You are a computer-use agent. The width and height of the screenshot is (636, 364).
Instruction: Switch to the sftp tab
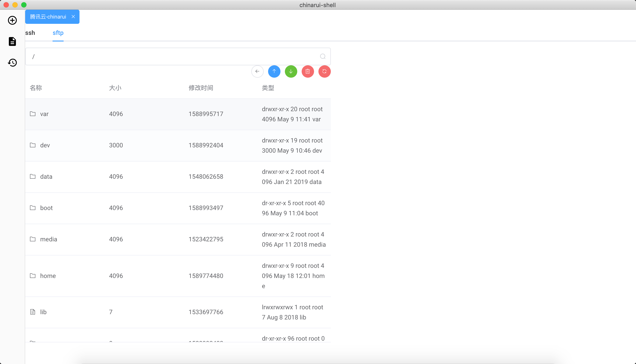click(x=58, y=33)
